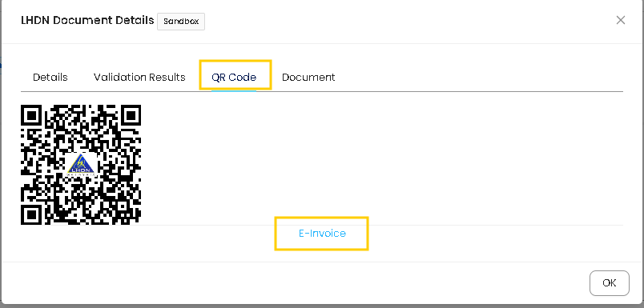Image resolution: width=644 pixels, height=308 pixels.
Task: Click the LHDN Document Details title text
Action: tap(87, 20)
